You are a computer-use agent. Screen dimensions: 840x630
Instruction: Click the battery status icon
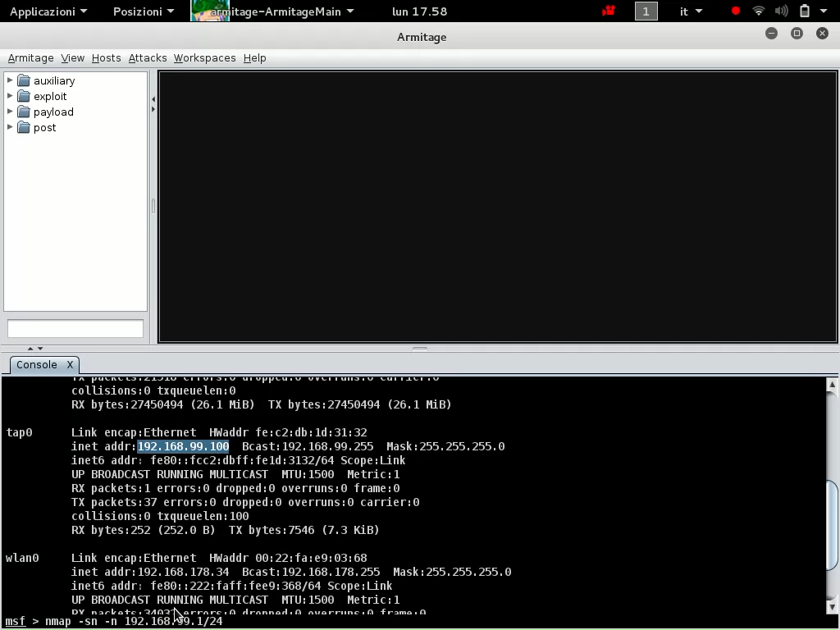click(805, 11)
